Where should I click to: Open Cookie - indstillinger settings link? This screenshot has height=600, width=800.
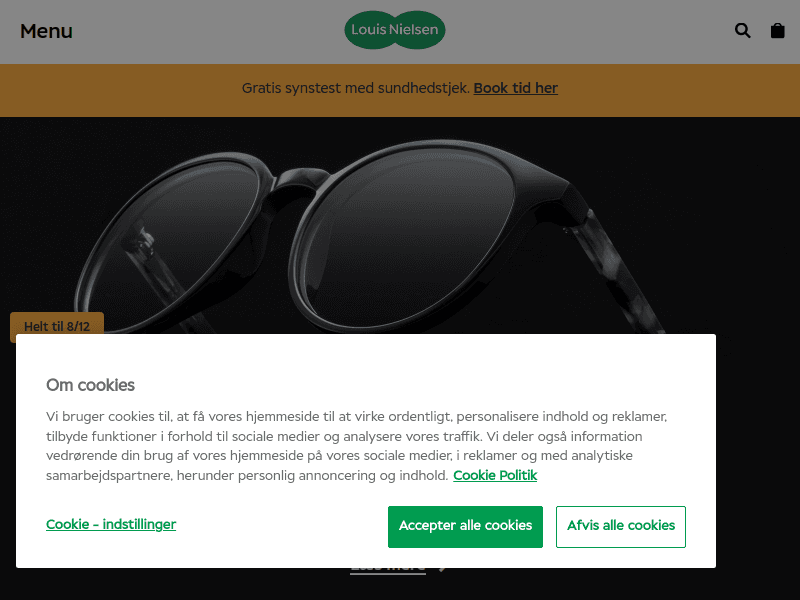pyautogui.click(x=111, y=524)
